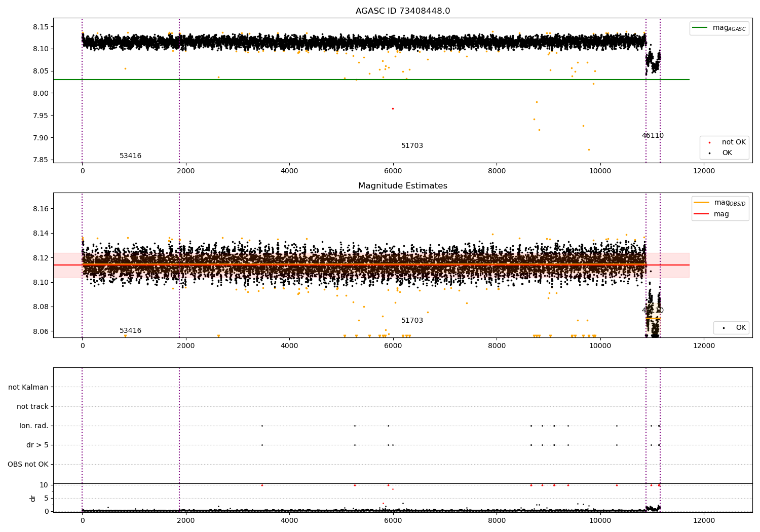Select the 'not track' row label
Image resolution: width=760 pixels, height=532 pixels.
click(x=32, y=406)
